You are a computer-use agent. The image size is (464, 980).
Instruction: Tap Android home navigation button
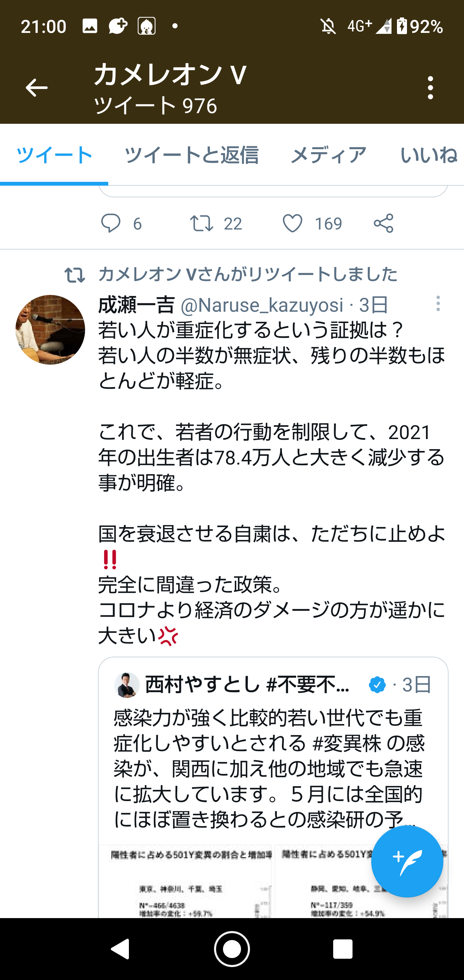pos(232,949)
